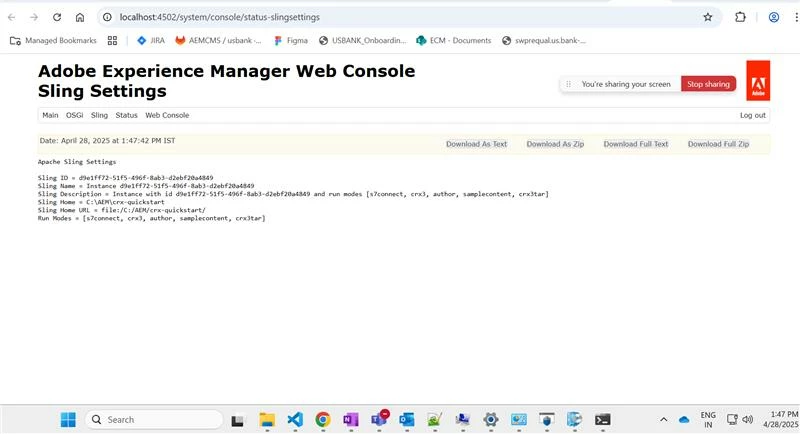Select the Sling Home = C:\AEM line
800x434 pixels.
[101, 202]
